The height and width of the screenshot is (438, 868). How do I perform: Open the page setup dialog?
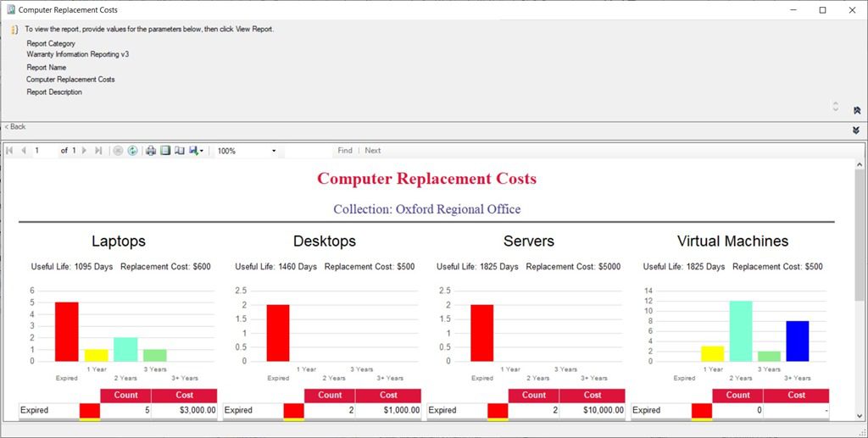[179, 151]
